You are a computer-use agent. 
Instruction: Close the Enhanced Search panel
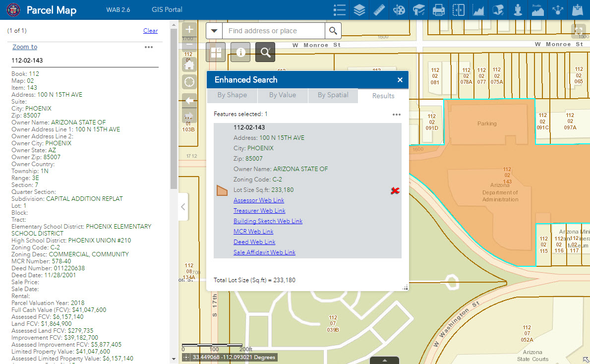pyautogui.click(x=400, y=80)
